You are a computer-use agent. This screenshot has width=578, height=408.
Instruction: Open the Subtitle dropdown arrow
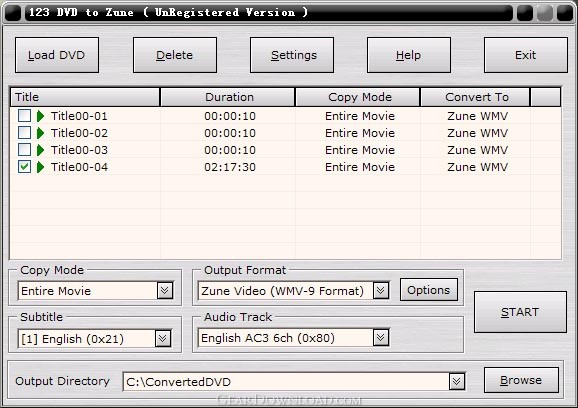tap(163, 338)
